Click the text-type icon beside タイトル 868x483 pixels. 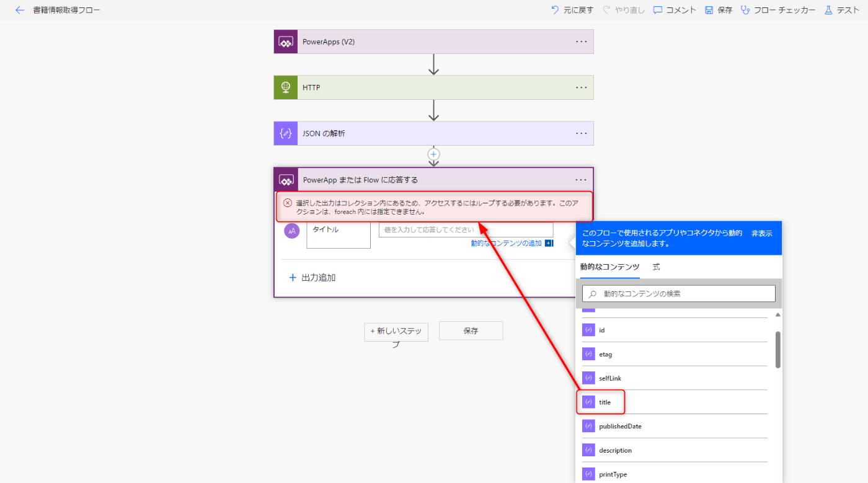(292, 231)
